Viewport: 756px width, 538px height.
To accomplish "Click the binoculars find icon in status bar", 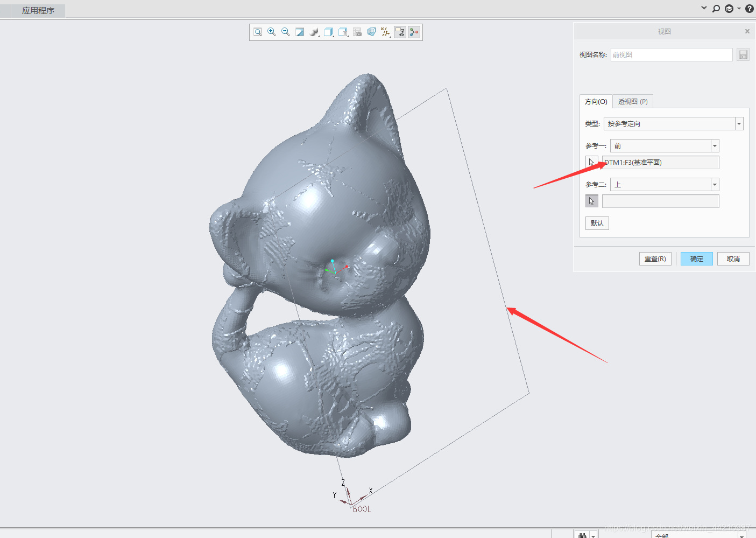I will coord(582,535).
